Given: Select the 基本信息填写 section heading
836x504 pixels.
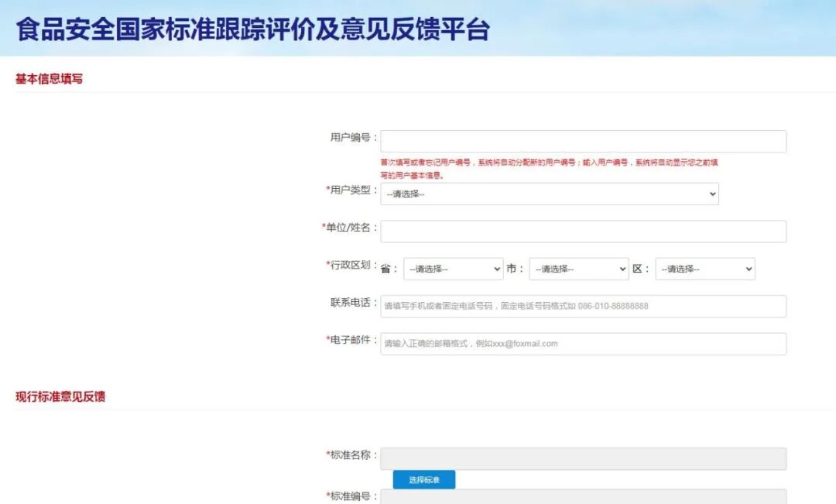Looking at the screenshot, I should 49,79.
